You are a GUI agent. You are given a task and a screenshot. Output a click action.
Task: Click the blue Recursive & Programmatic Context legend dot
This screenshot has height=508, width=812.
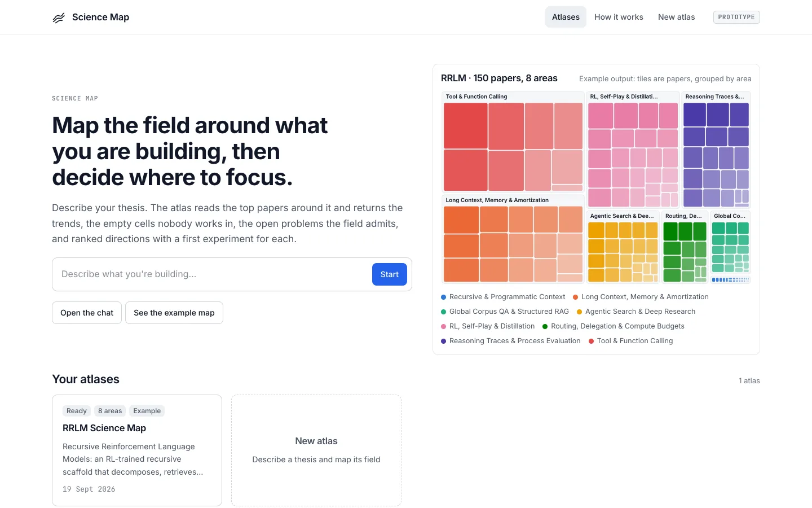(x=443, y=297)
